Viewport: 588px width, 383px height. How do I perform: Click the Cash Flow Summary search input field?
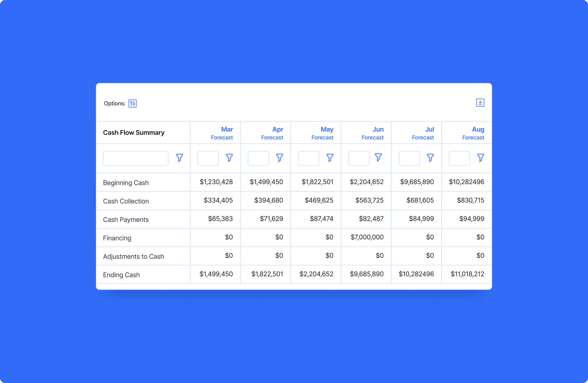click(x=135, y=158)
